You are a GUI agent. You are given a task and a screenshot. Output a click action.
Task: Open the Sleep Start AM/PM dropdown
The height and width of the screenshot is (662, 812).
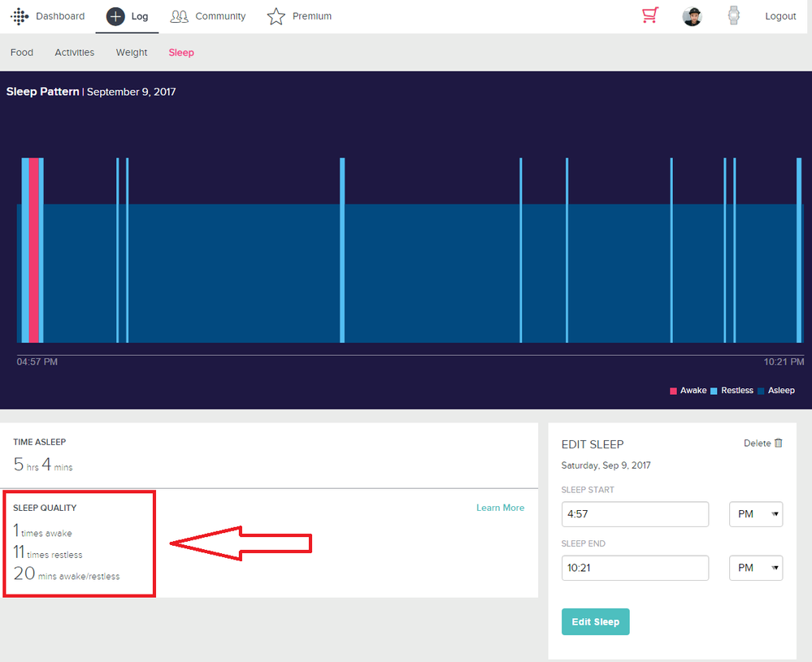coord(755,514)
